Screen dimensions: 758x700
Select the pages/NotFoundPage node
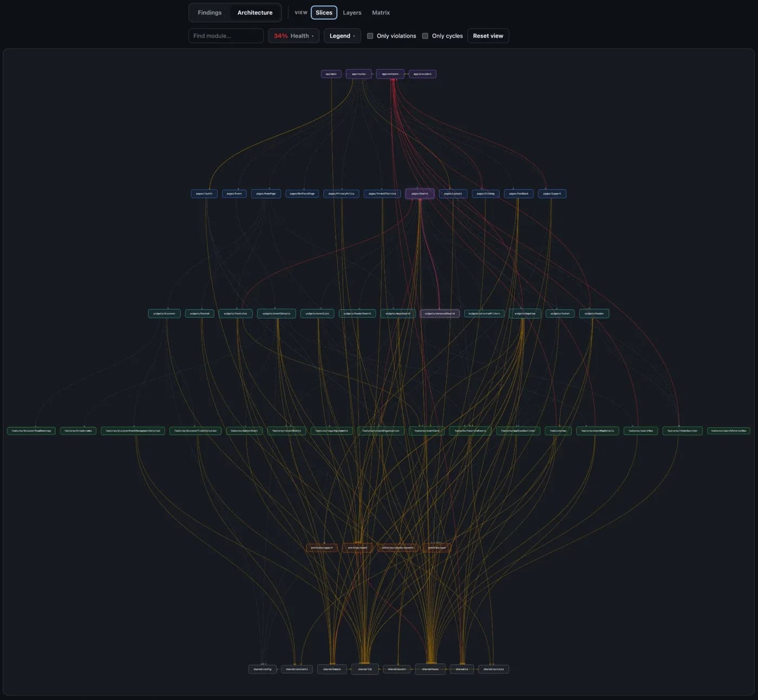coord(302,193)
